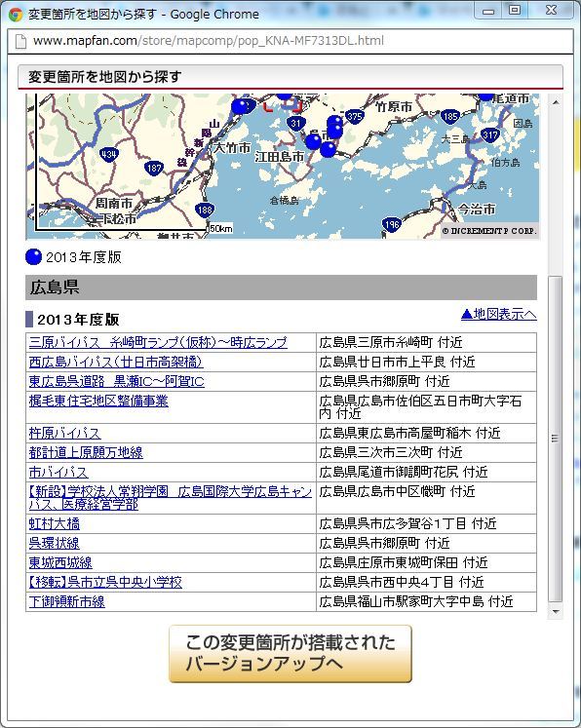Open 東城西城線 link
The image size is (581, 728).
(x=60, y=562)
